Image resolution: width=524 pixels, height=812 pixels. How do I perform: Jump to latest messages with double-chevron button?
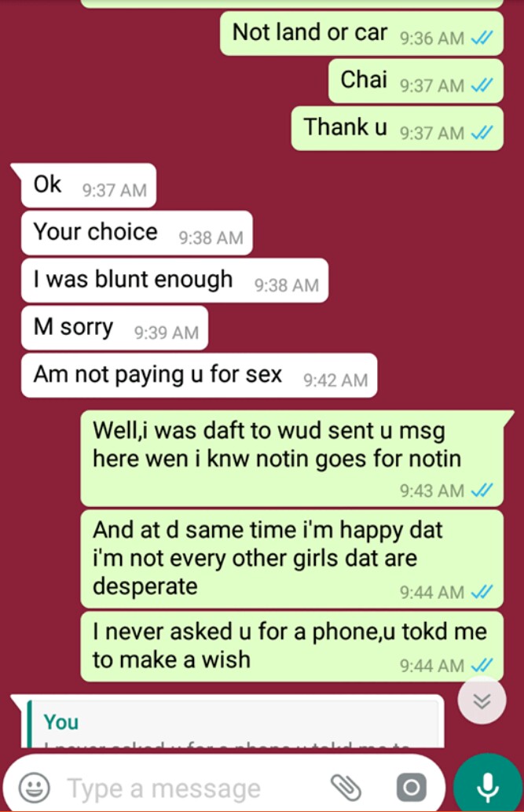[482, 700]
